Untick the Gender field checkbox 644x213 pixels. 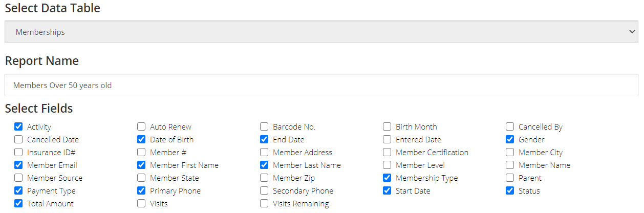[x=510, y=139]
